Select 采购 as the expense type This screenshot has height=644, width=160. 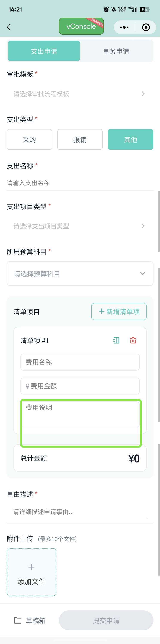(29, 140)
